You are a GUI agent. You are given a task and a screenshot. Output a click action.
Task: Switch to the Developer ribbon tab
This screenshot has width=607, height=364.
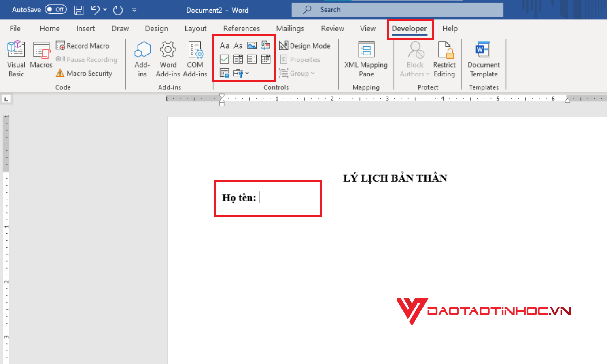[409, 28]
